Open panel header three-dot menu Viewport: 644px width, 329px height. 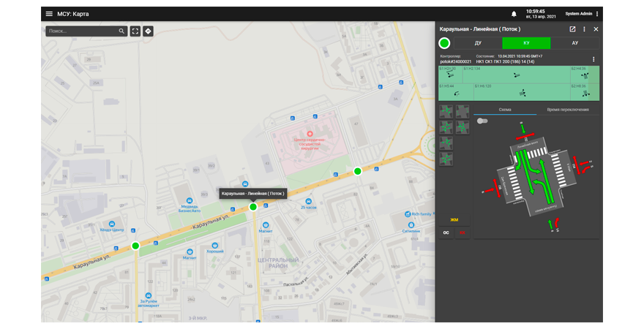(584, 29)
